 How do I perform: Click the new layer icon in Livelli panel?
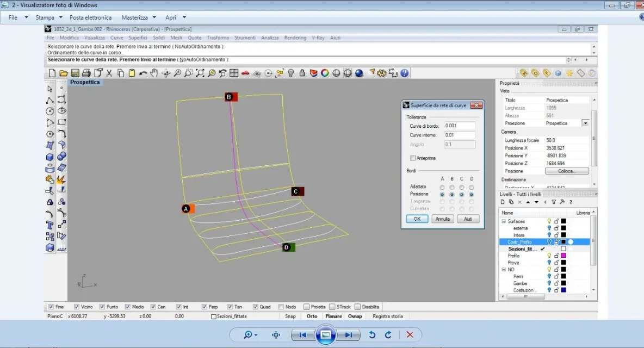coord(503,202)
